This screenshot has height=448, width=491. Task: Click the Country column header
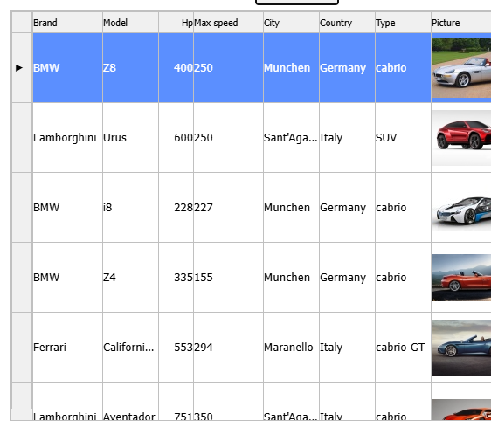tap(347, 23)
